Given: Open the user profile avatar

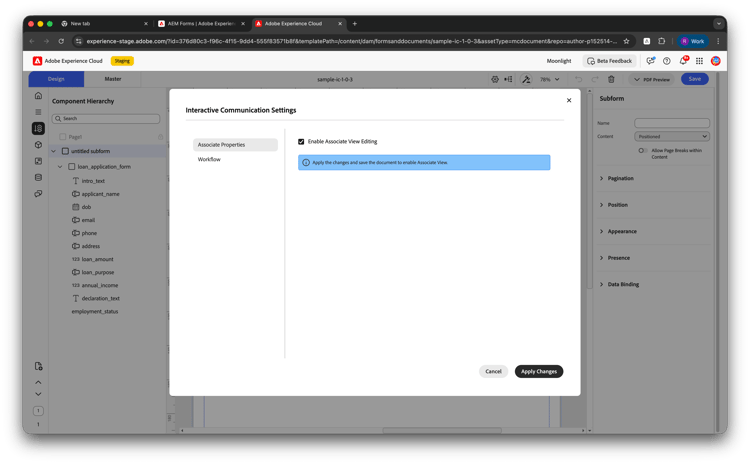Looking at the screenshot, I should point(716,61).
